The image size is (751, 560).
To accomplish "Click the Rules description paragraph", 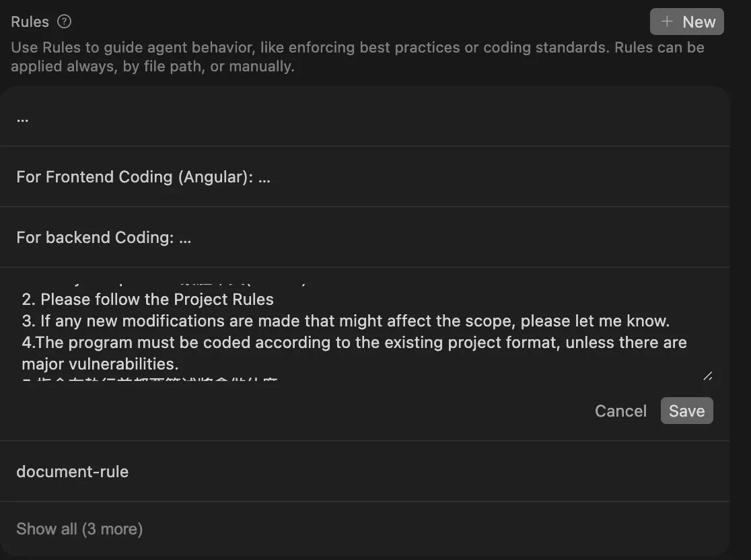I will tap(357, 57).
